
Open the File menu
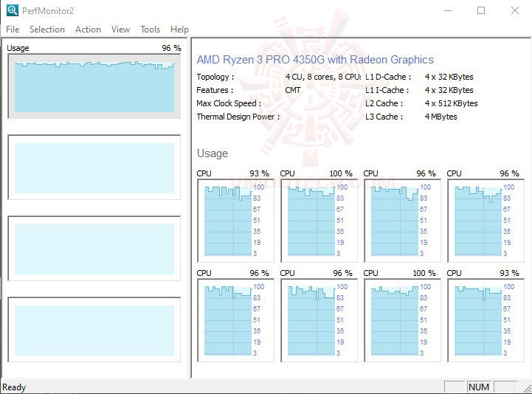(13, 30)
